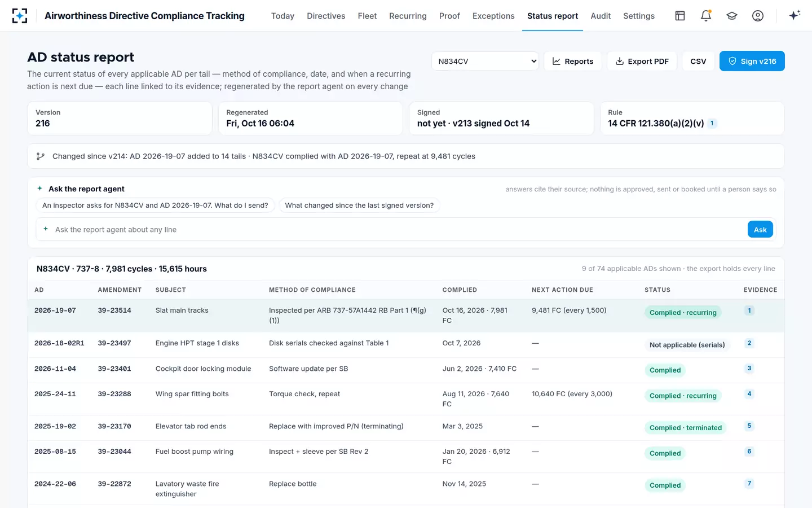The width and height of the screenshot is (812, 508).
Task: Click the blue Ask button
Action: pyautogui.click(x=760, y=229)
